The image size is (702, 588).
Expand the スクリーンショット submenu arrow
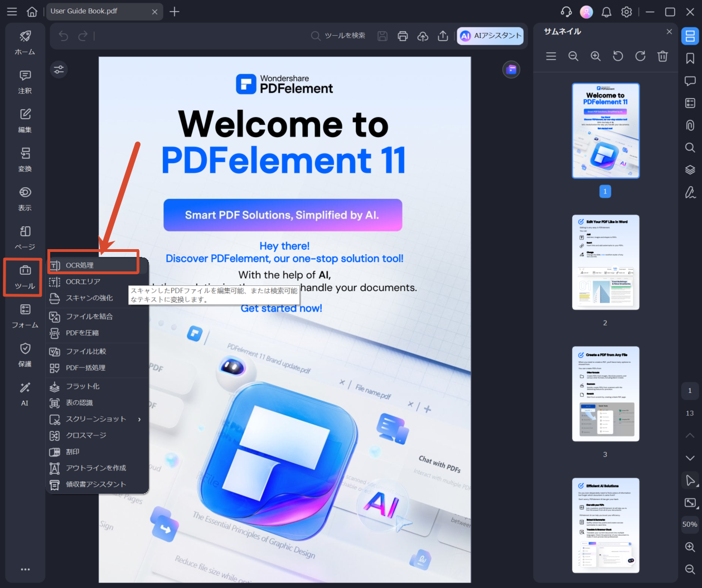pos(139,419)
